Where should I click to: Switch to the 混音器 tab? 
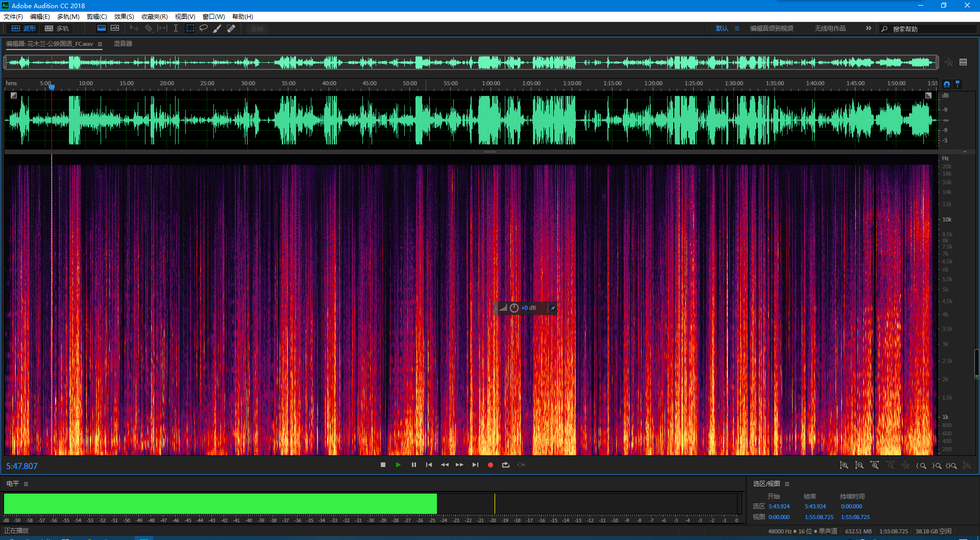tap(123, 44)
